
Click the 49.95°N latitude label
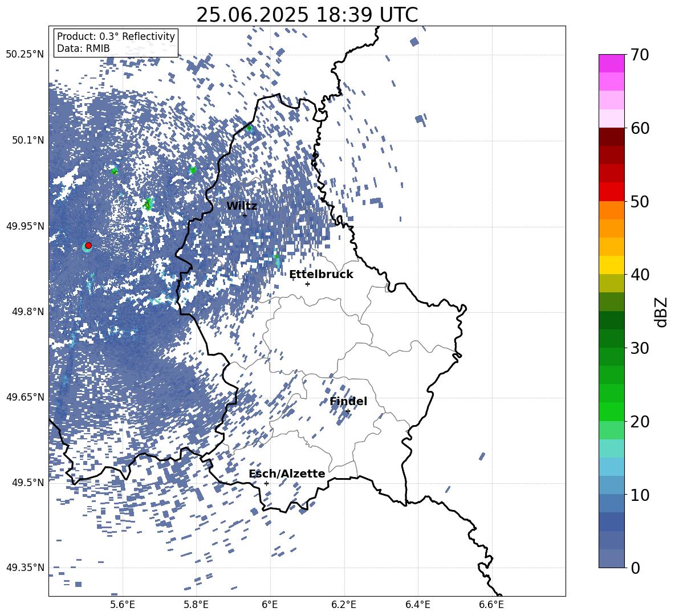(x=25, y=226)
